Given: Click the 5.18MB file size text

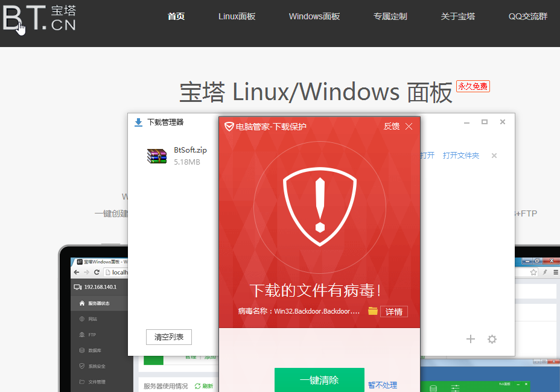Looking at the screenshot, I should 187,162.
